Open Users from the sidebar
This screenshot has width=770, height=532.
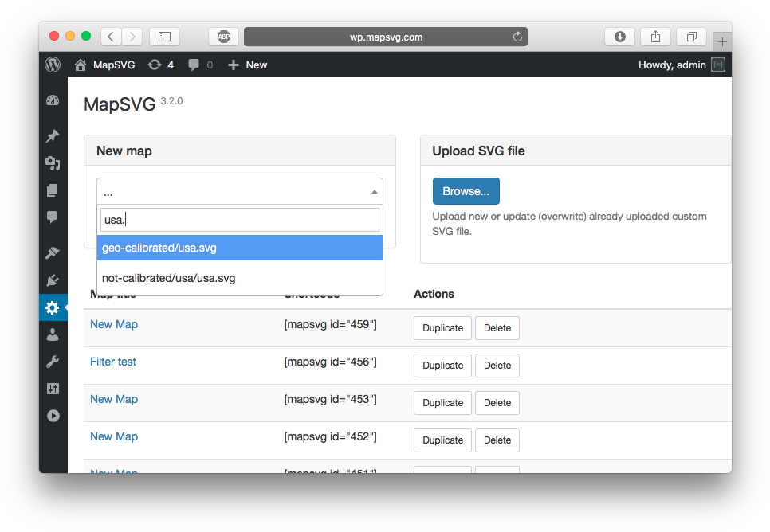pyautogui.click(x=53, y=334)
